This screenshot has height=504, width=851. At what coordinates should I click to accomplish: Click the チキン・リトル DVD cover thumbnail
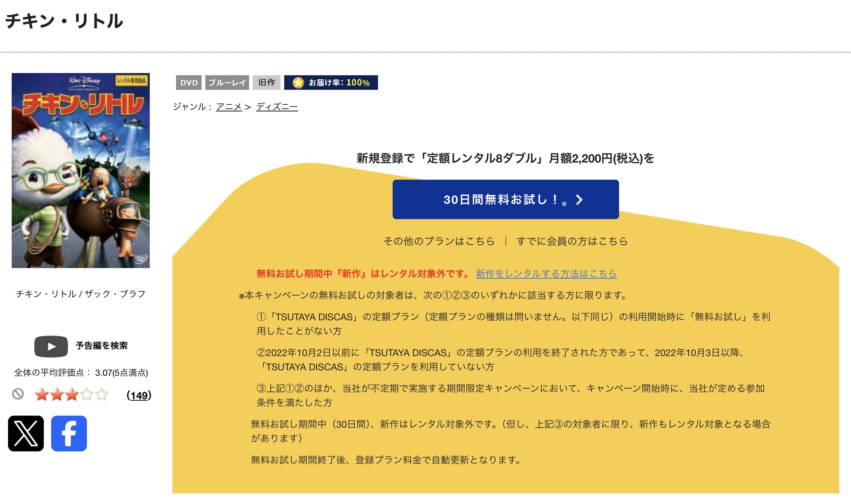[x=81, y=171]
